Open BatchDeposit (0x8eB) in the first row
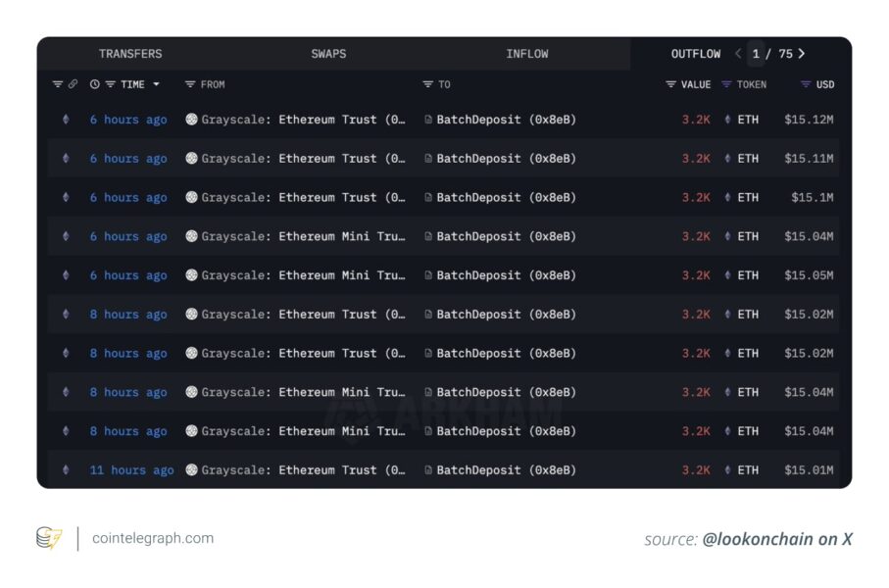 506,120
